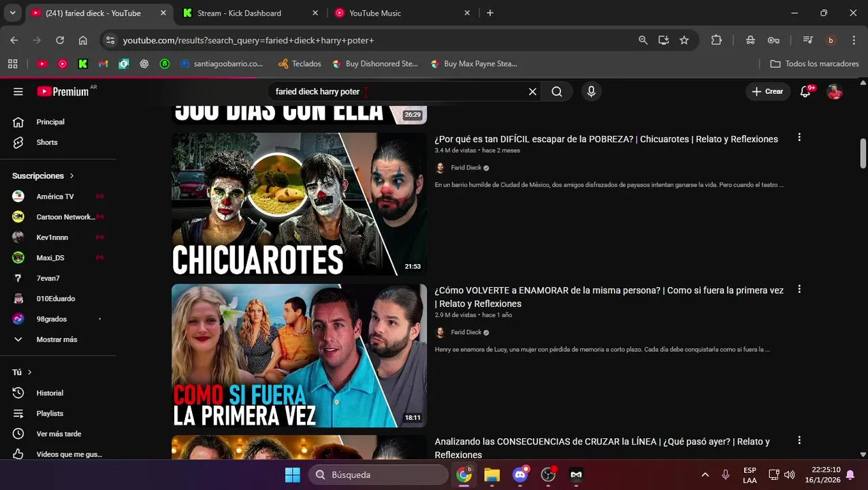Expand the Tú section
868x490 pixels.
(22, 372)
